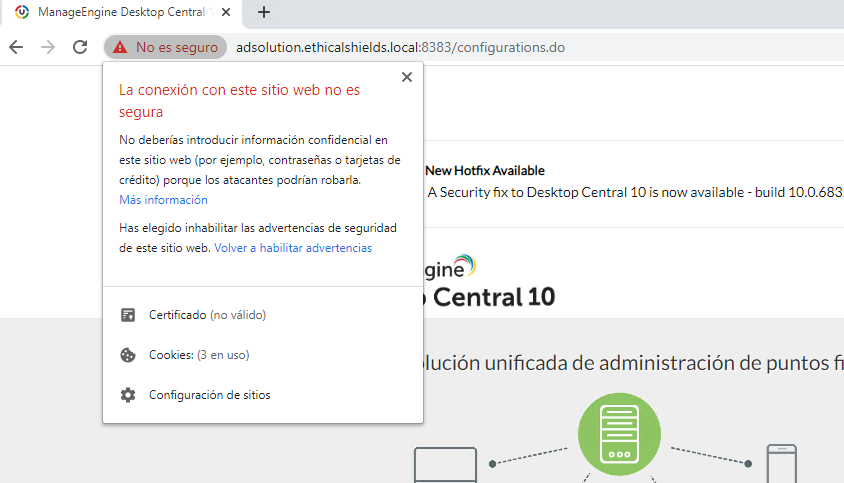Open a new tab with plus button
This screenshot has width=844, height=483.
click(x=264, y=12)
